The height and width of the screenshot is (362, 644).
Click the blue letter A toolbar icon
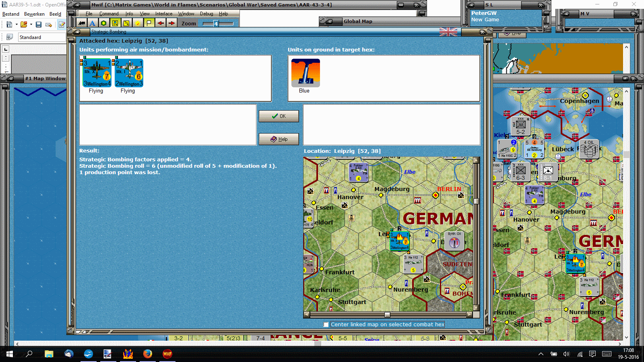[x=93, y=23]
